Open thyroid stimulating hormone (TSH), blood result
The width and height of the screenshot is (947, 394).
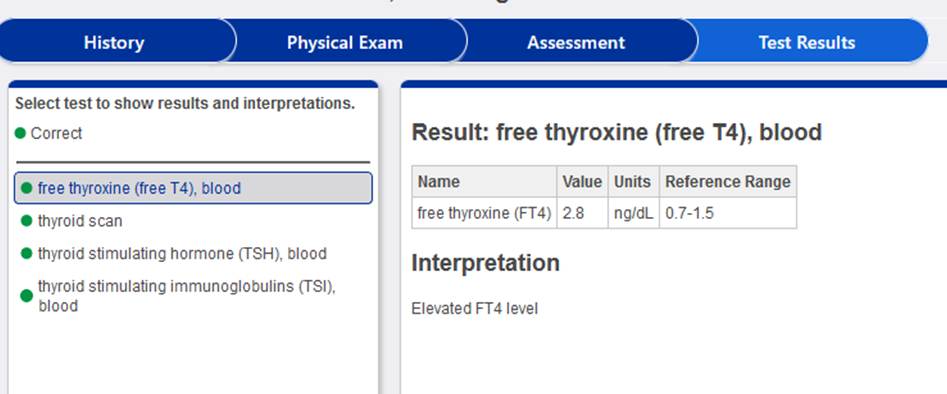pyautogui.click(x=182, y=253)
